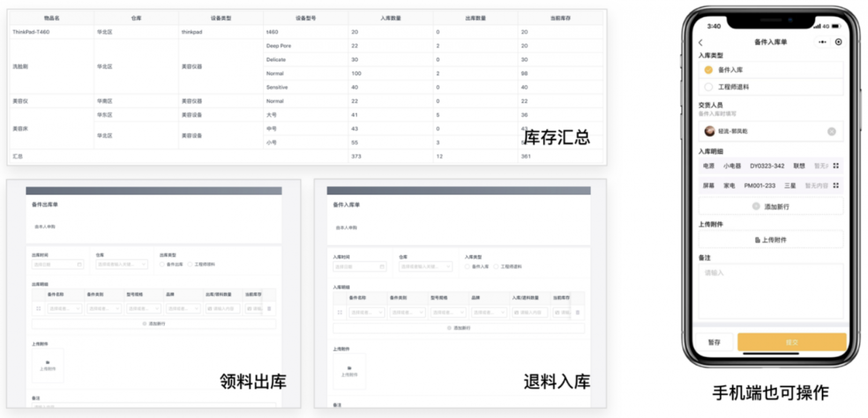Click the orange 提交 button on phone
The height and width of the screenshot is (418, 868).
(791, 342)
